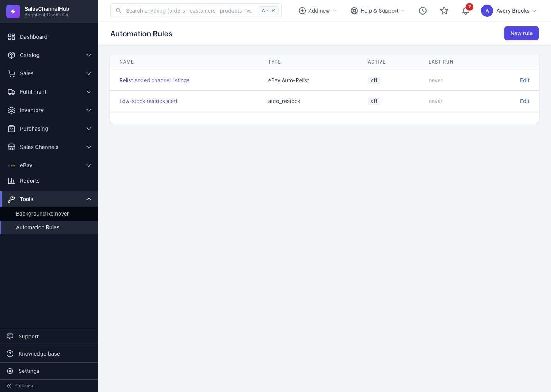Collapse the Tools menu chevron

[89, 199]
